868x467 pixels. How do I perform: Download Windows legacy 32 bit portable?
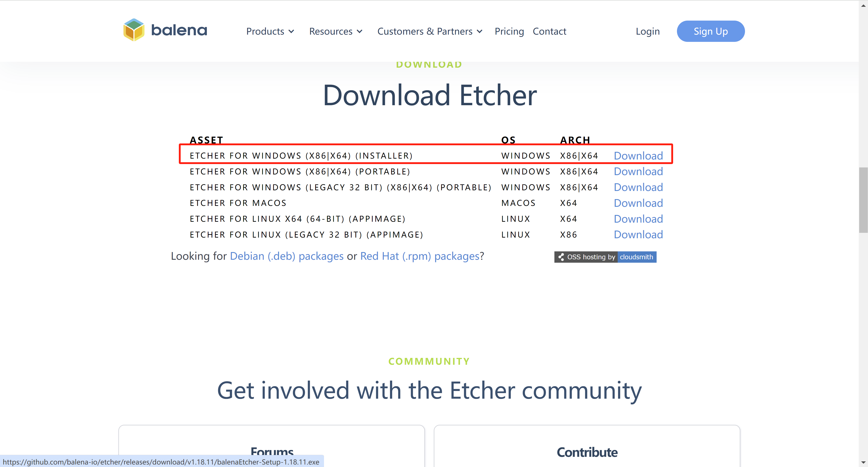tap(638, 188)
